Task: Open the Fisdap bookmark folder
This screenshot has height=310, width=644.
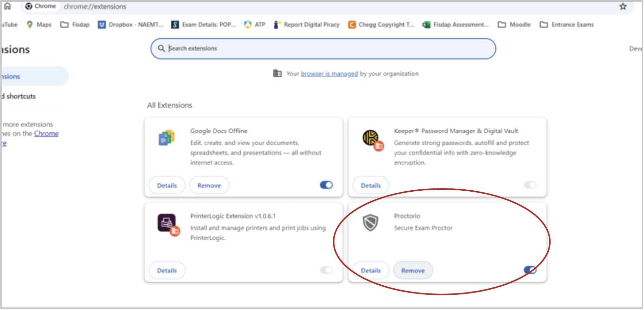Action: point(75,25)
